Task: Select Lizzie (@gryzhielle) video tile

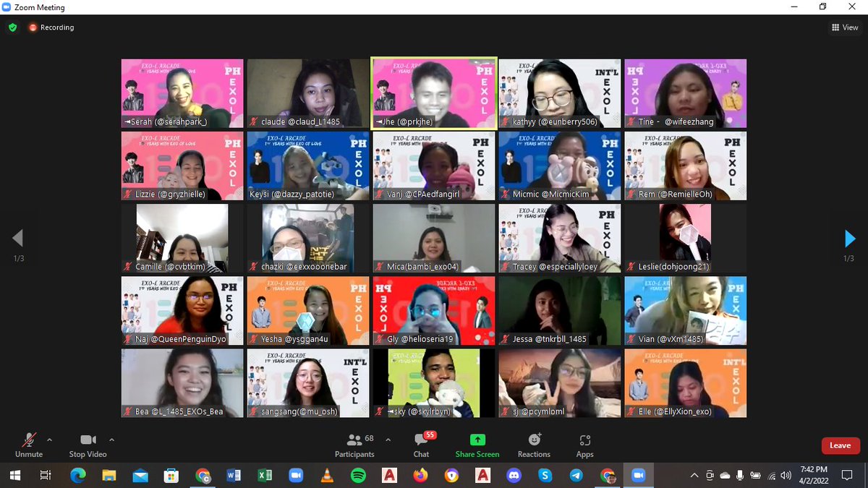Action: (182, 166)
